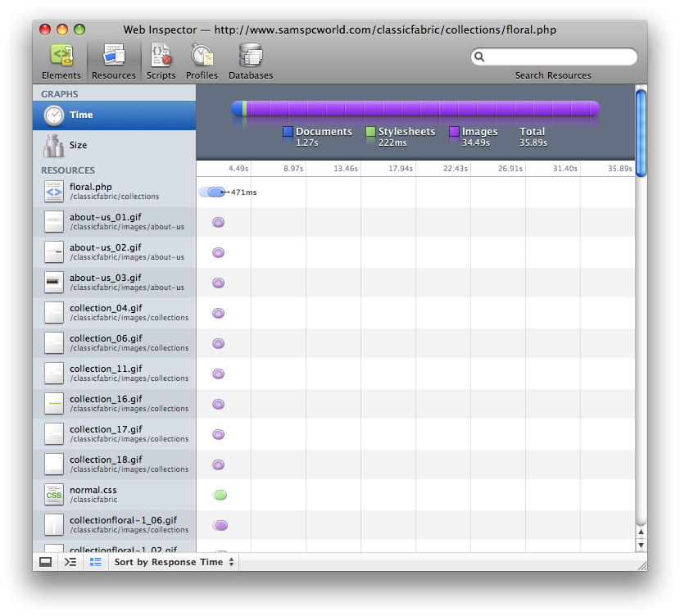680x616 pixels.
Task: Select the Time graph view
Action: click(115, 115)
